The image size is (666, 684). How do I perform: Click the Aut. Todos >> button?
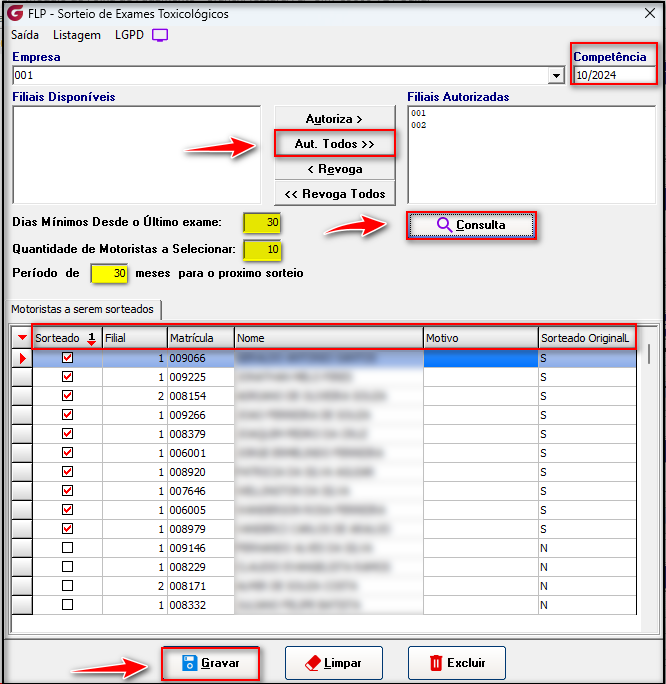coord(335,144)
